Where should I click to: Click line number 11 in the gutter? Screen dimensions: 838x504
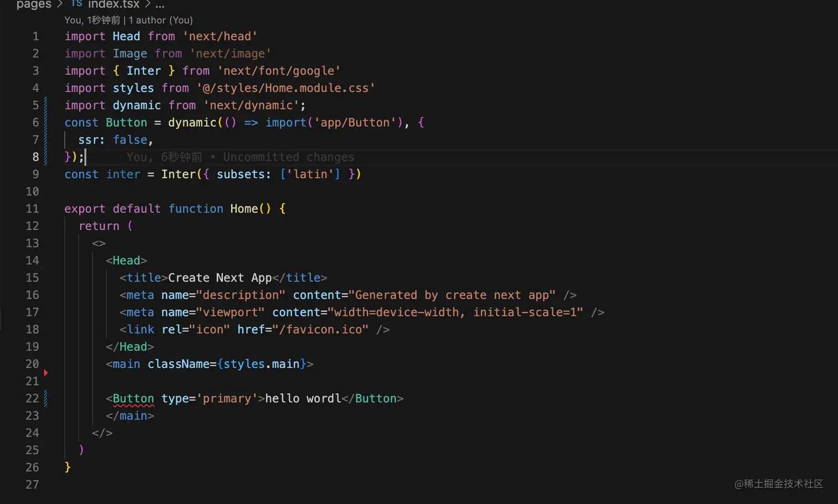tap(32, 209)
